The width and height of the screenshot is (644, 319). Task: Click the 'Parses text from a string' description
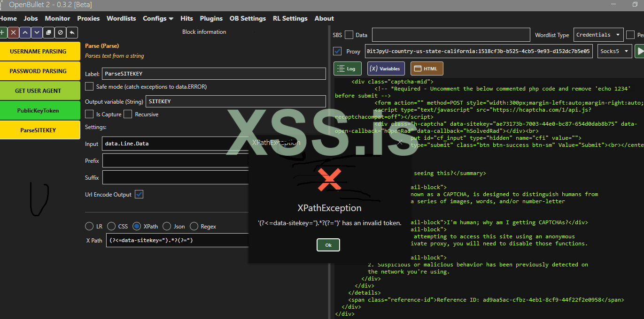(x=115, y=56)
